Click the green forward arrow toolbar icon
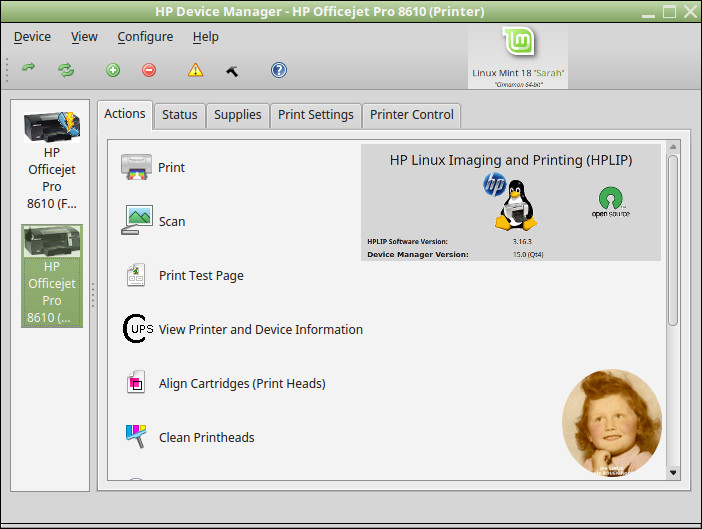The height and width of the screenshot is (529, 702). coord(29,68)
